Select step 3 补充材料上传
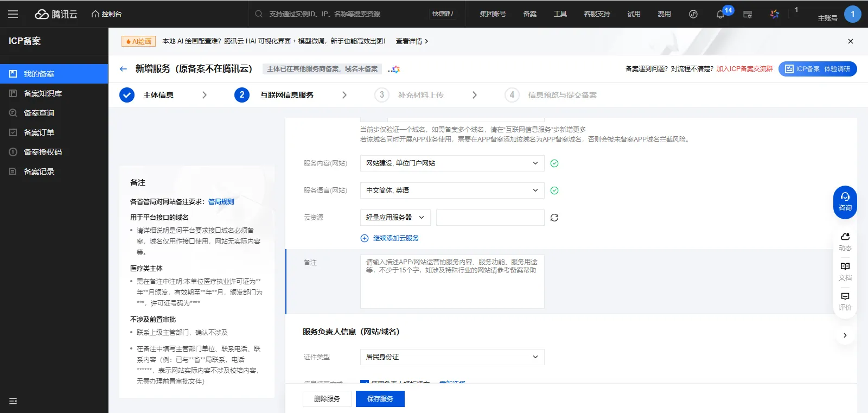The height and width of the screenshot is (413, 868). point(409,95)
